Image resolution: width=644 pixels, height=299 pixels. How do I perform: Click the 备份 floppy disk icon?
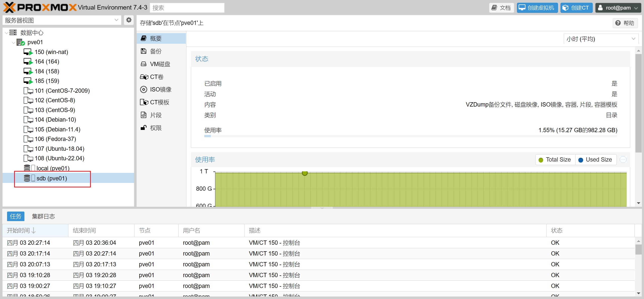tap(143, 51)
